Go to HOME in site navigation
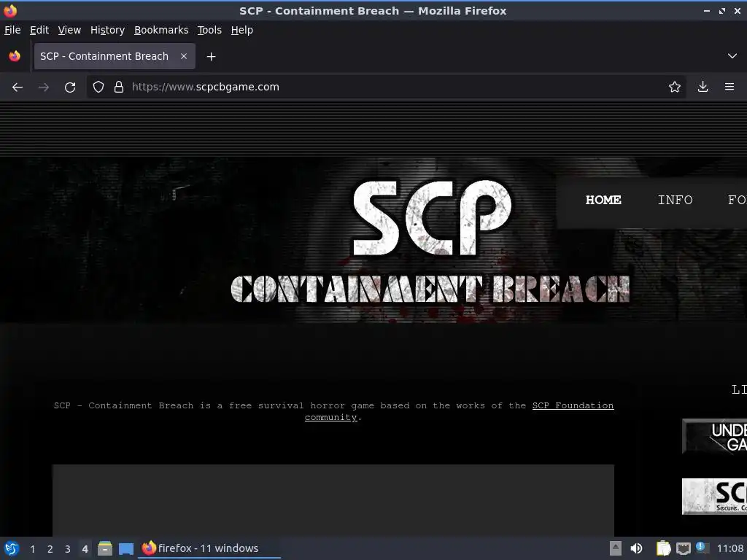747x560 pixels. coord(603,200)
